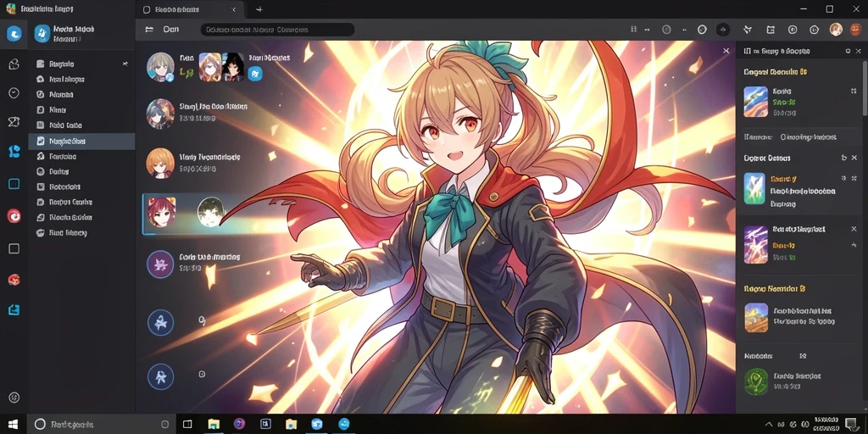Open the settings icon at the left rail's bottom
Screen dimensions: 868x434
(x=14, y=397)
